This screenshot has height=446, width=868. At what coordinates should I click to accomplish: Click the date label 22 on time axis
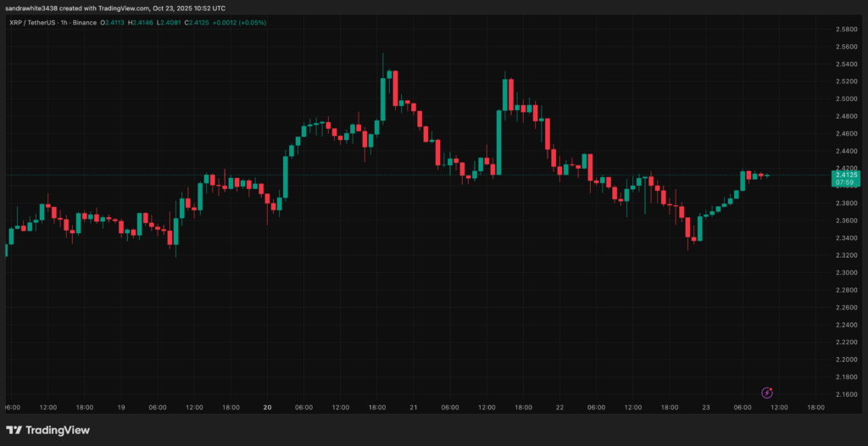click(x=559, y=407)
